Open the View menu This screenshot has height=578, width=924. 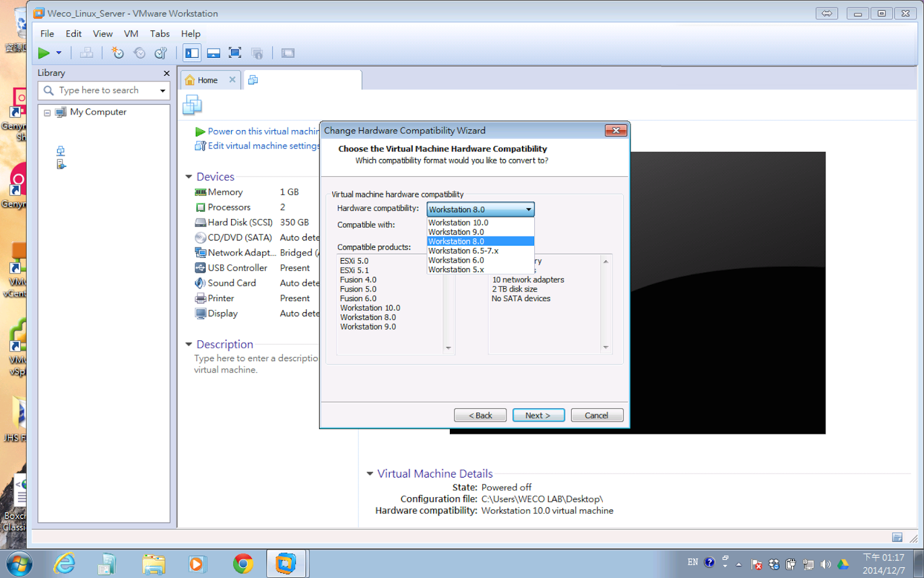(x=103, y=34)
